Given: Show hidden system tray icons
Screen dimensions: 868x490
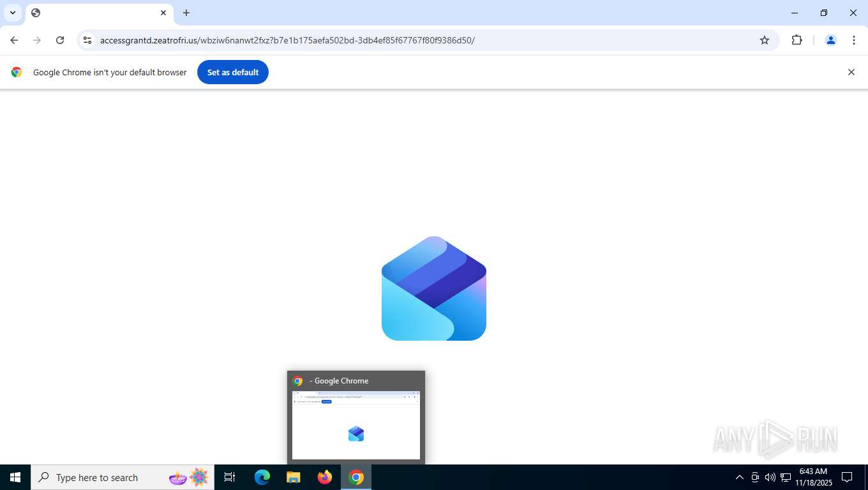Looking at the screenshot, I should pos(740,477).
